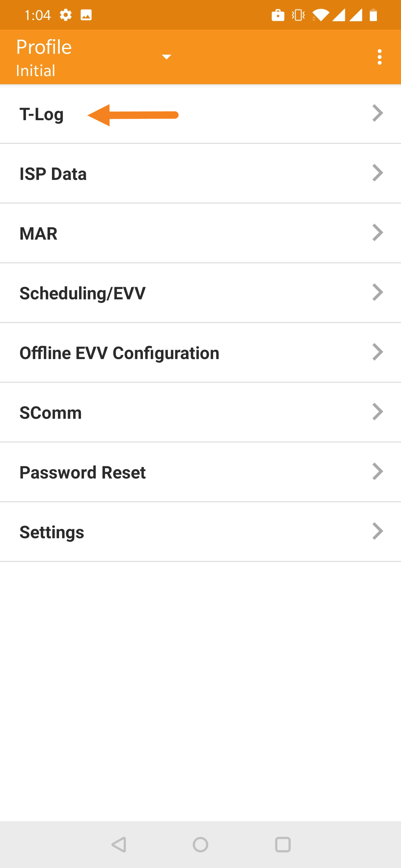Open ISP Data section

pos(200,174)
